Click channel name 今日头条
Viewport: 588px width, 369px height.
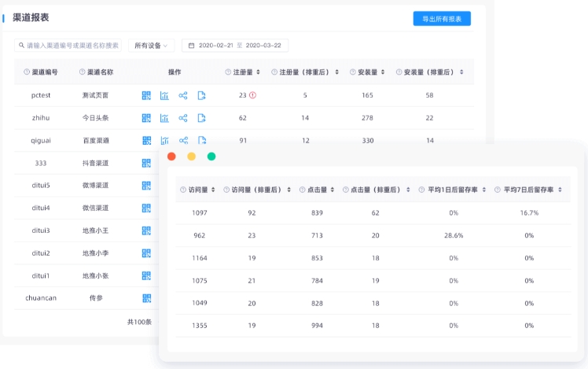point(95,118)
